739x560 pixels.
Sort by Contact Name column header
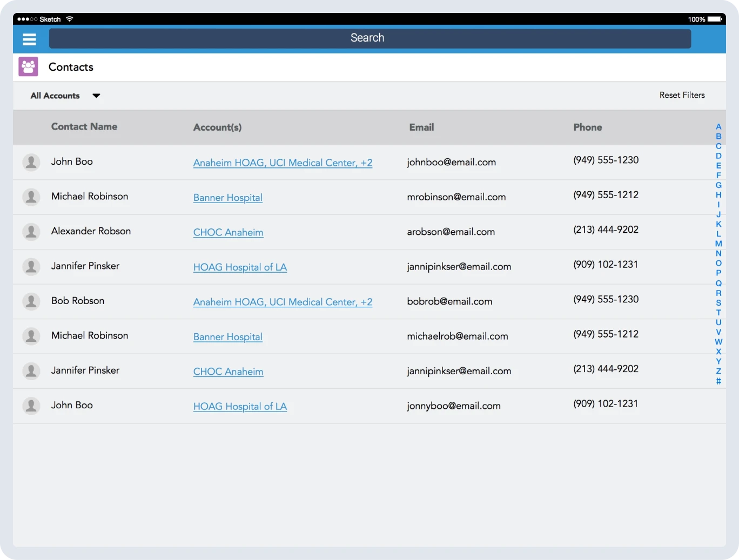(84, 126)
